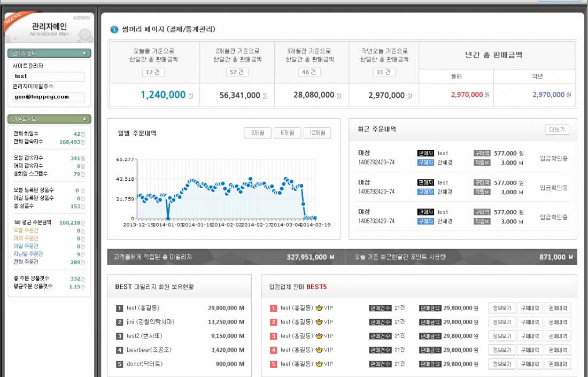Open 구매내역 for the third BEST5 row

[530, 336]
